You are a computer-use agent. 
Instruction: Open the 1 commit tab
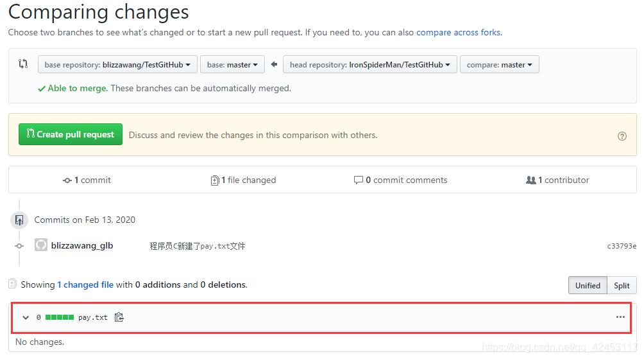pos(87,180)
